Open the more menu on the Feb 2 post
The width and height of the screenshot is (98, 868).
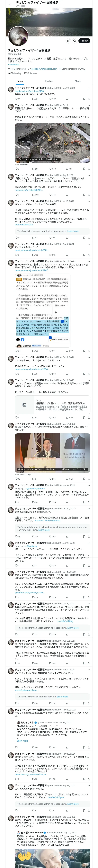[89, 105]
